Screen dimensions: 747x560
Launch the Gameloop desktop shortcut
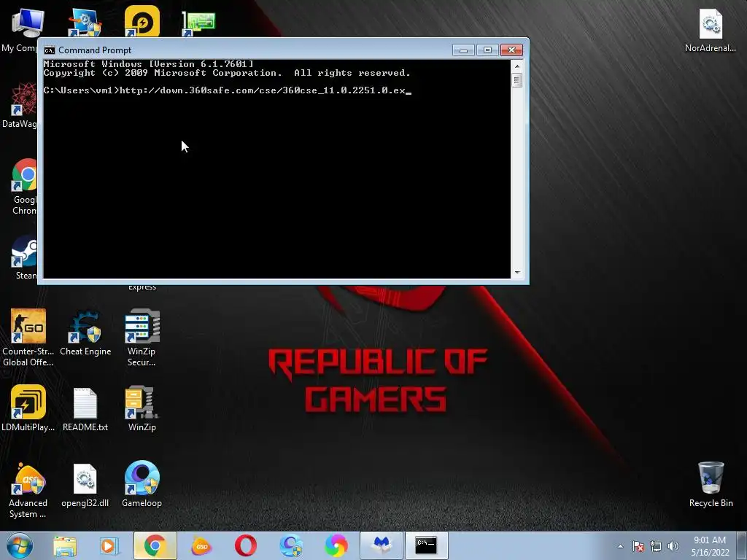tap(142, 478)
